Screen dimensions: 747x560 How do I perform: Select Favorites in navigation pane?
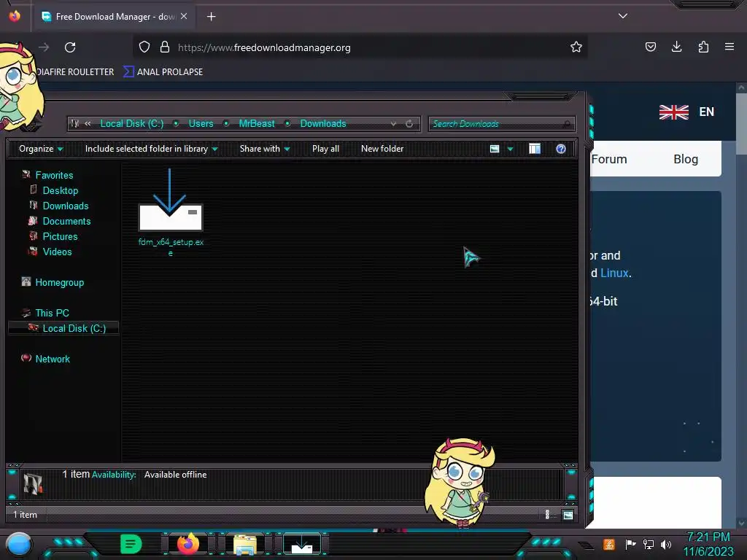tap(54, 175)
